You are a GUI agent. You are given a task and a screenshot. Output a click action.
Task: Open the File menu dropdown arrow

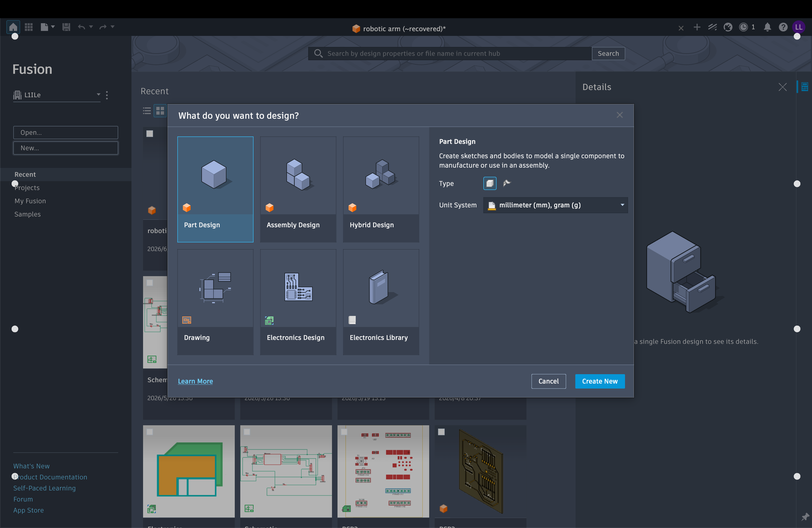pos(53,27)
